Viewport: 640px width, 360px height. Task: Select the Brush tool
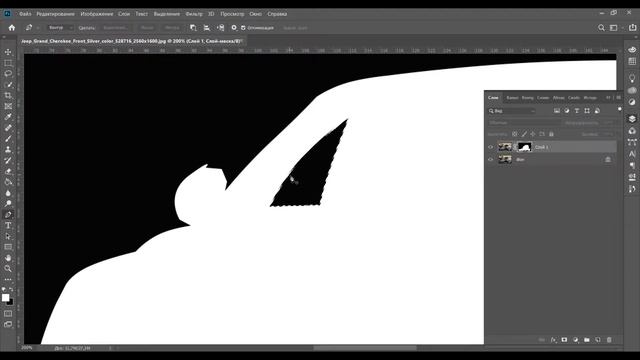click(8, 139)
